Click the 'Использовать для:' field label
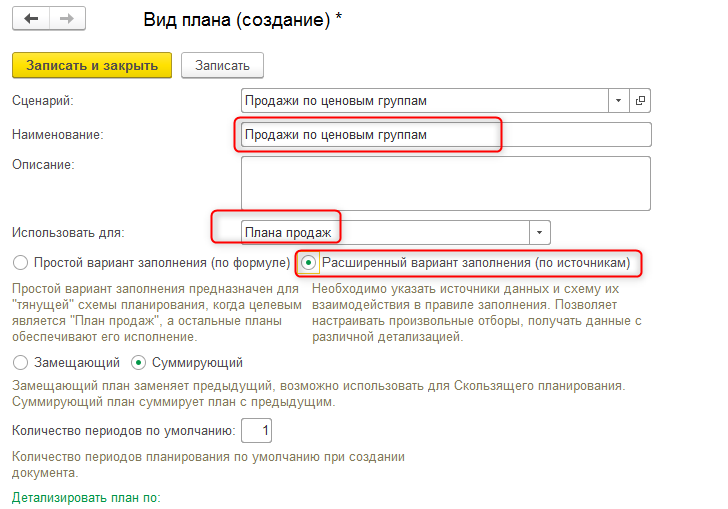The image size is (728, 509). (x=68, y=233)
